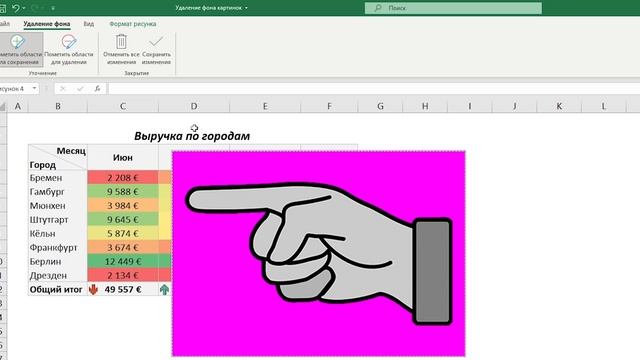Click the Бремен row label

(x=46, y=178)
